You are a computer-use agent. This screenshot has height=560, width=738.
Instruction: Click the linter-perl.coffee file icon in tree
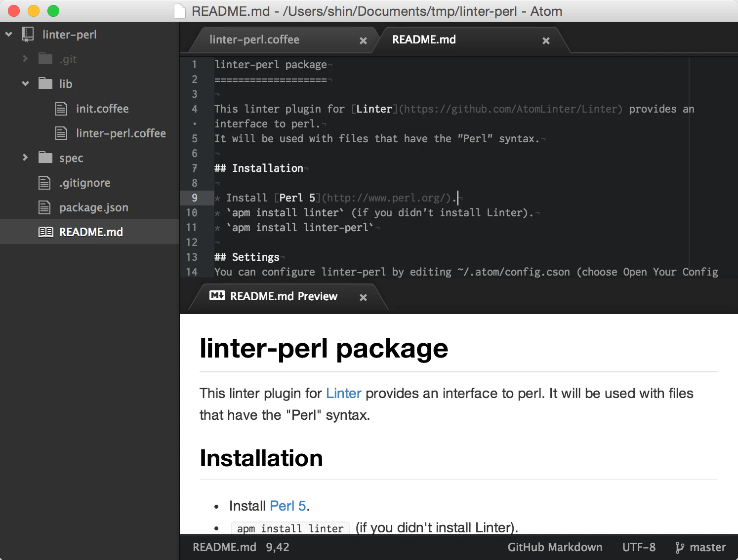click(x=61, y=133)
